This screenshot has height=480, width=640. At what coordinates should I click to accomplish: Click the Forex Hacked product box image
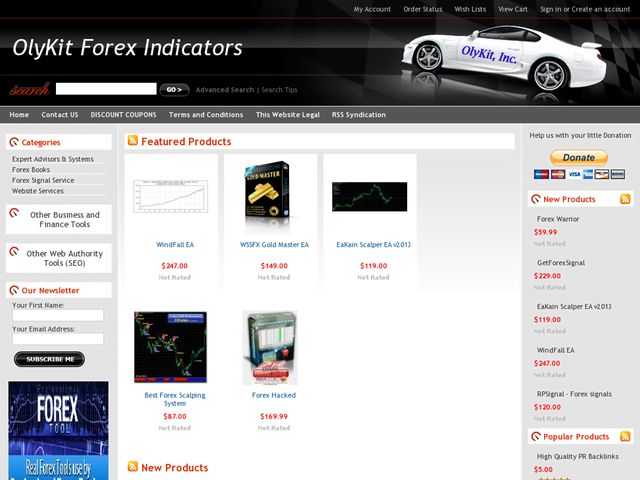pyautogui.click(x=270, y=348)
